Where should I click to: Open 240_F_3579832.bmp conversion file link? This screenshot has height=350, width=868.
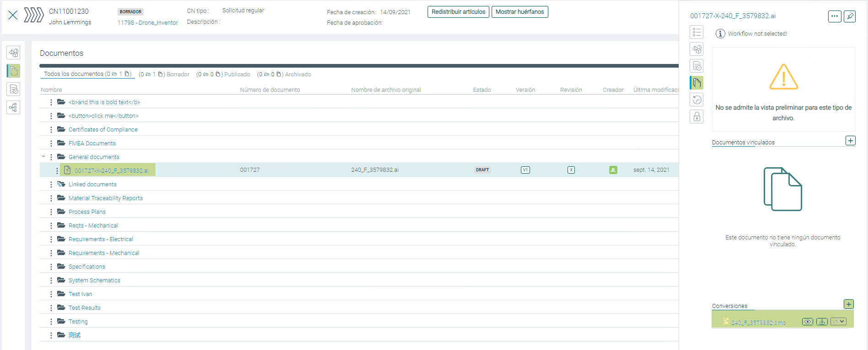pyautogui.click(x=758, y=323)
